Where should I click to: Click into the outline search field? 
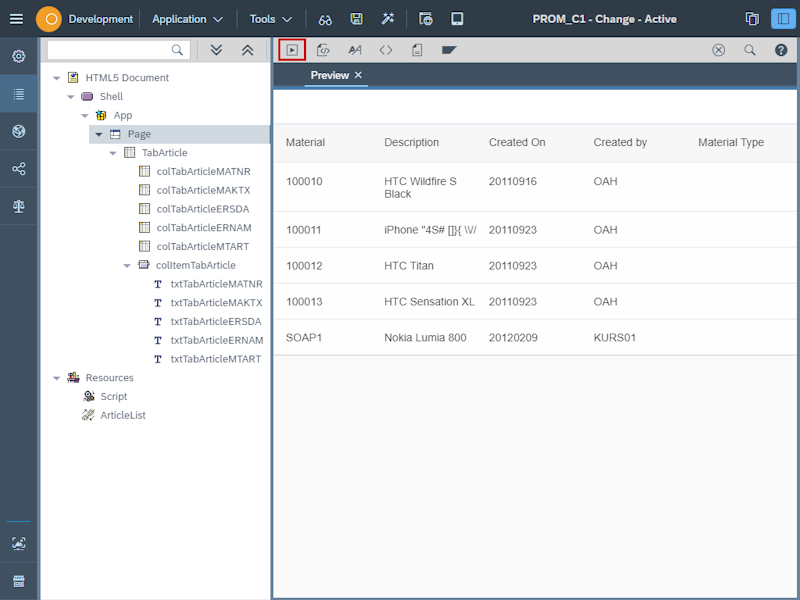(x=115, y=49)
